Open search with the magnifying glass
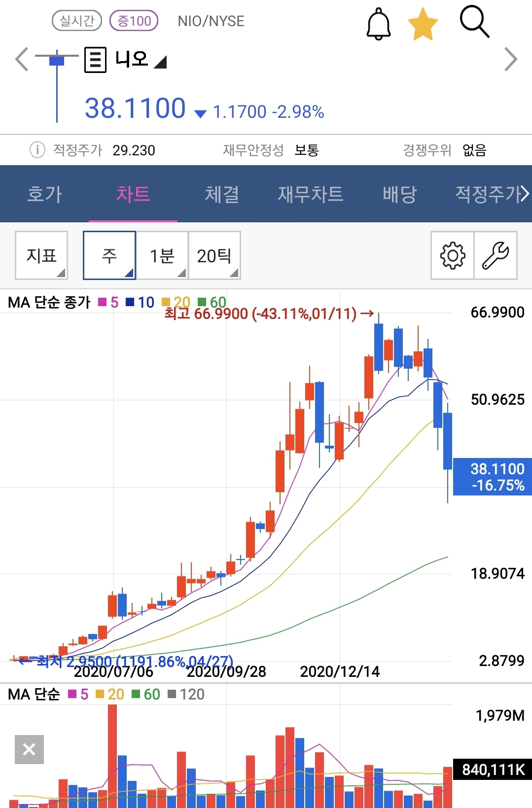Screen dimensions: 532x808 [x=474, y=22]
